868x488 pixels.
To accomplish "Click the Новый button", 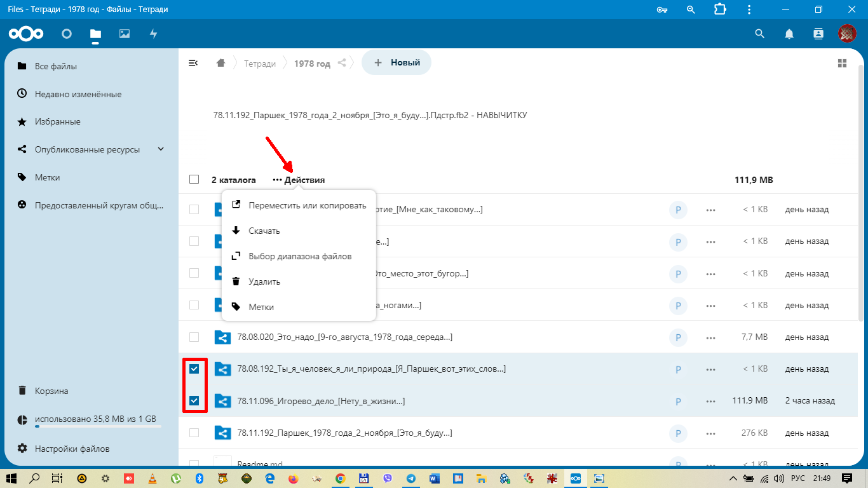I will pyautogui.click(x=397, y=63).
